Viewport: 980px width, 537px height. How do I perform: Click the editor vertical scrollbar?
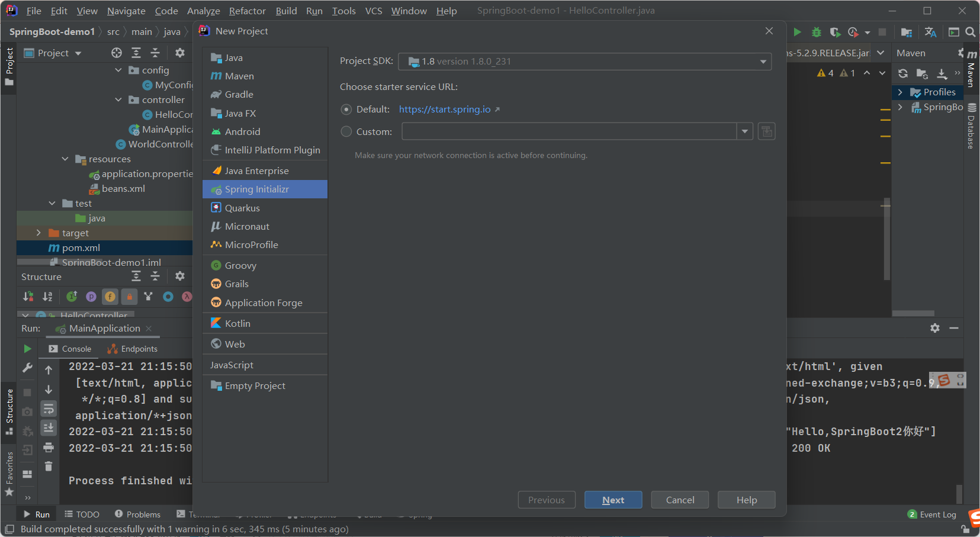[x=886, y=239]
